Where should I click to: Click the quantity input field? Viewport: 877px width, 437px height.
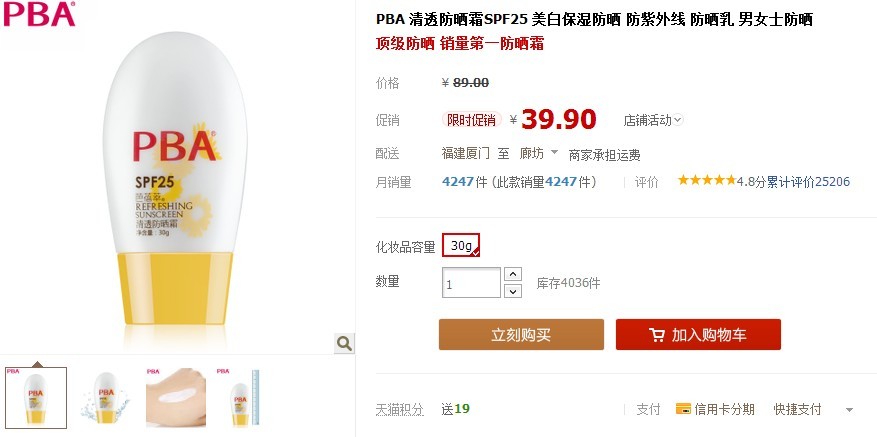(x=471, y=283)
